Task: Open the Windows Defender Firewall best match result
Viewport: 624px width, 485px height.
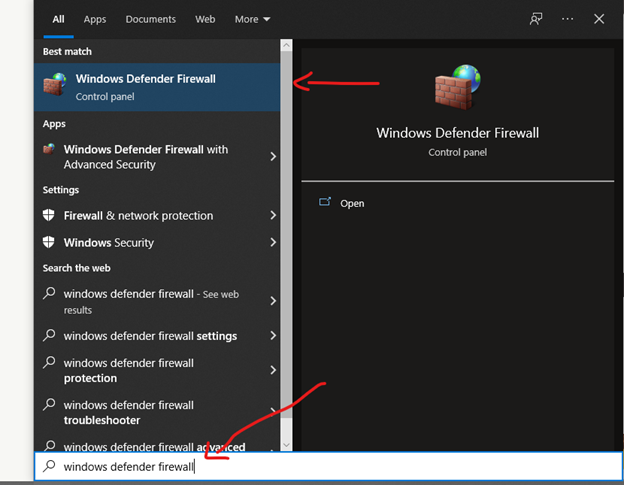Action: click(157, 87)
